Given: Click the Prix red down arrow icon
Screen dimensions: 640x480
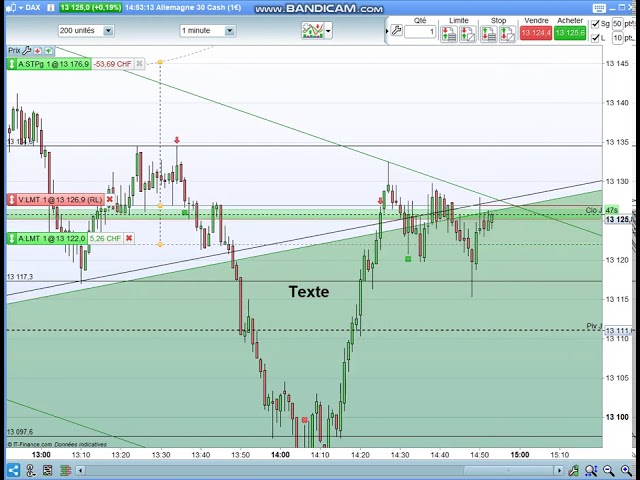Looking at the screenshot, I should pos(38,51).
